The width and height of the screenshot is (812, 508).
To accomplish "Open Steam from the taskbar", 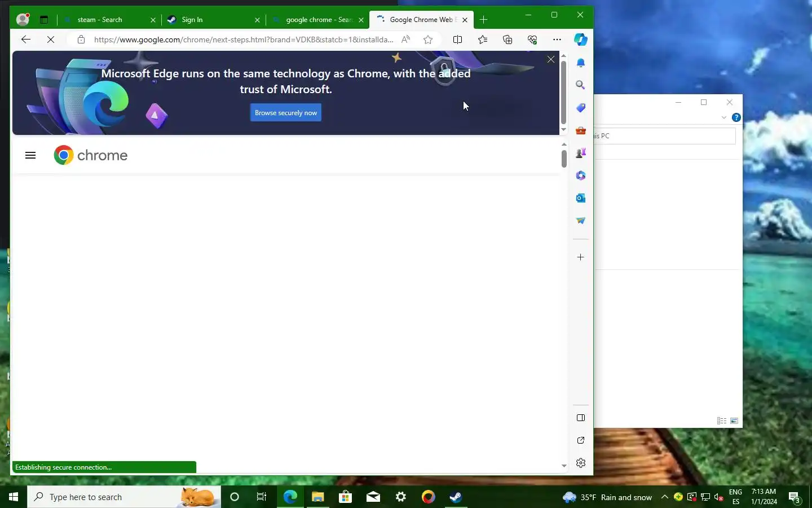I will (456, 497).
